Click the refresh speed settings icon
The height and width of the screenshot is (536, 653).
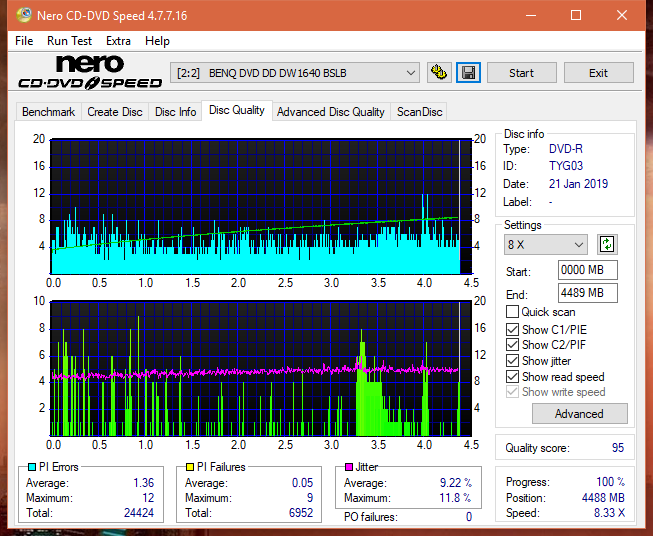pyautogui.click(x=607, y=244)
